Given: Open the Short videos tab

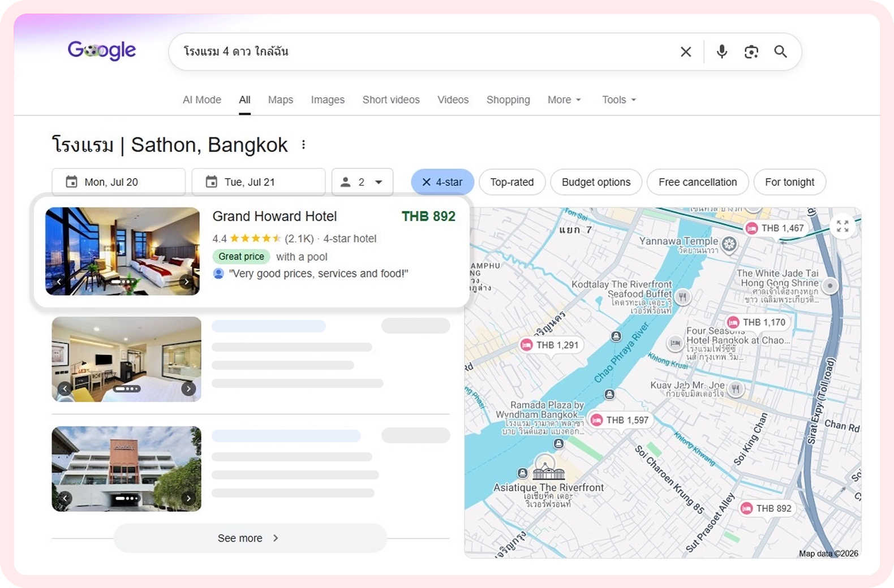Looking at the screenshot, I should (x=391, y=100).
